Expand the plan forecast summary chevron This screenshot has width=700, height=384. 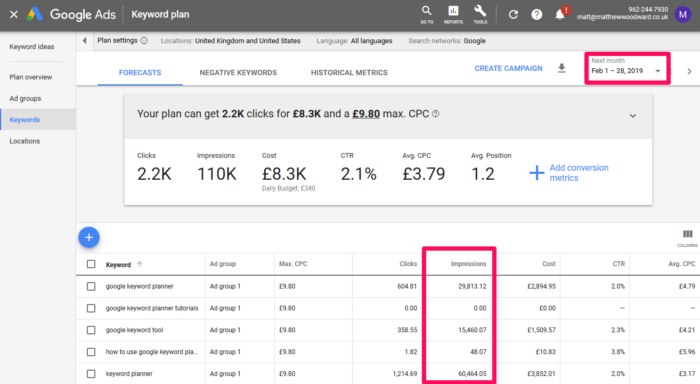click(x=633, y=116)
